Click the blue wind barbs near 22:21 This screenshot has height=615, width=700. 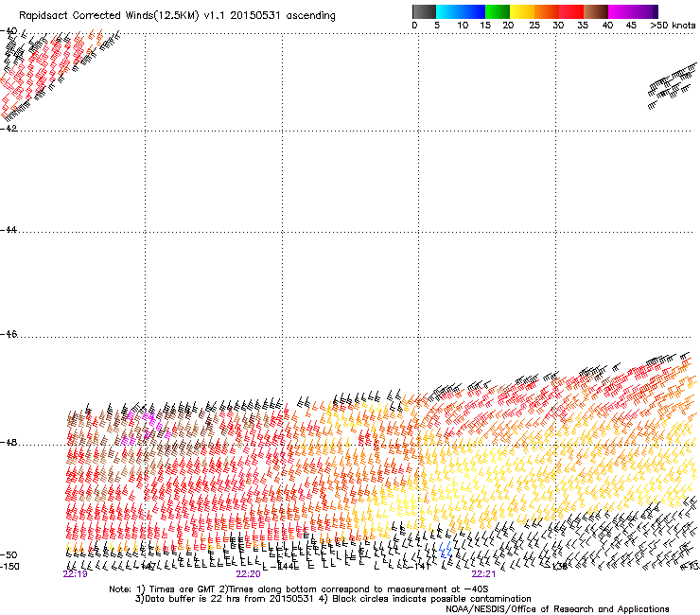[x=446, y=550]
